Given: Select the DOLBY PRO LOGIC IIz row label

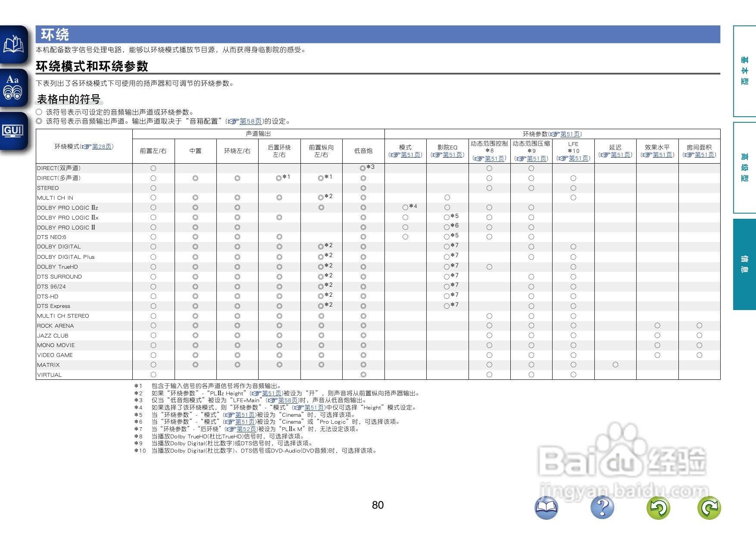Looking at the screenshot, I should (x=68, y=208).
